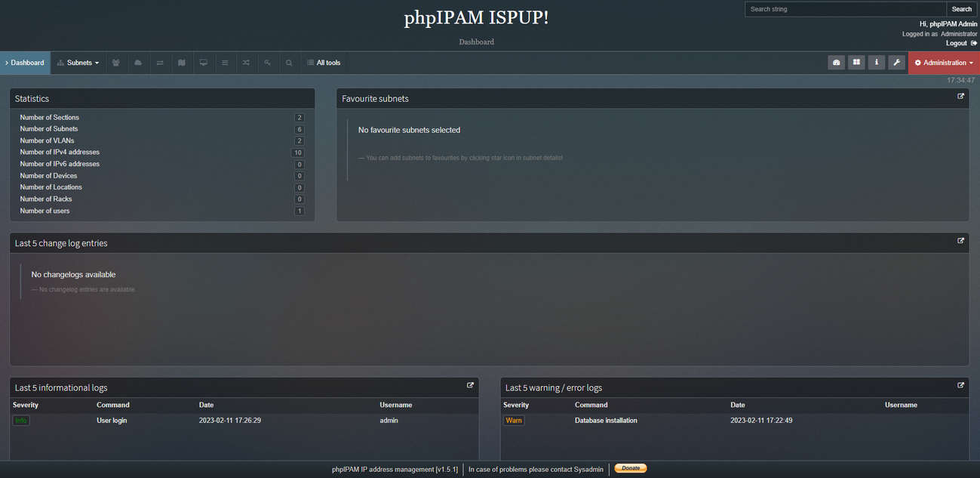The height and width of the screenshot is (478, 980).
Task: Open the dashboard gauge icon button
Action: pyautogui.click(x=837, y=63)
